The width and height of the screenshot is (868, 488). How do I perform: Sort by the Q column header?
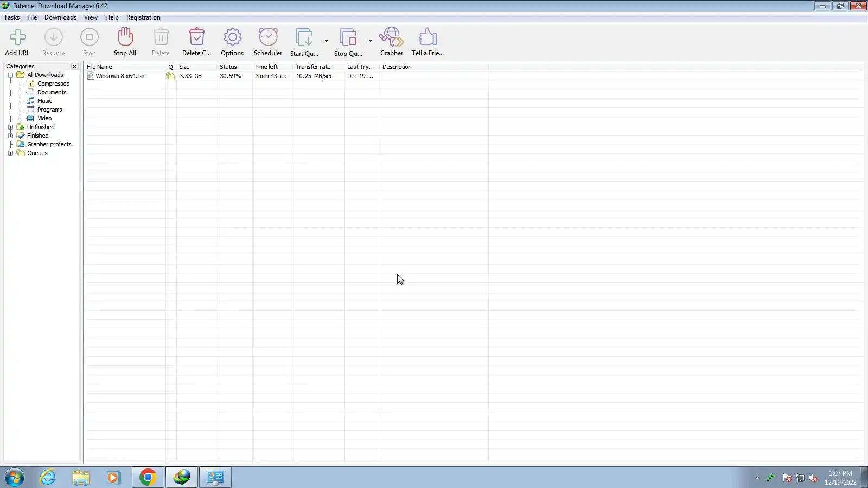pos(171,67)
